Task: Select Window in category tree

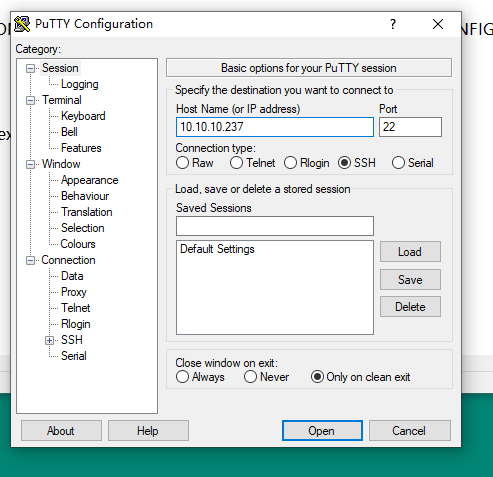Action: click(61, 164)
